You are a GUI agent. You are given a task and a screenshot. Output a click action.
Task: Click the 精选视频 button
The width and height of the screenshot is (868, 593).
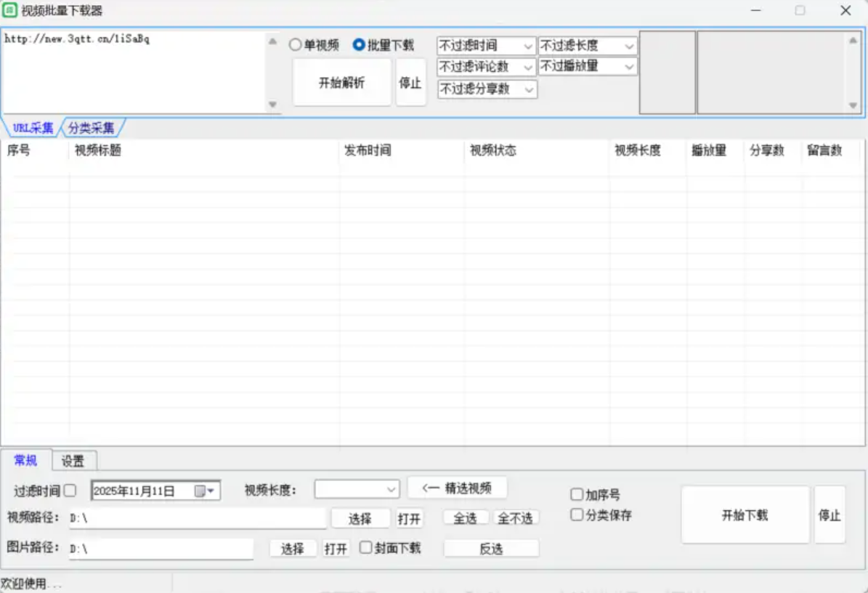pyautogui.click(x=457, y=488)
